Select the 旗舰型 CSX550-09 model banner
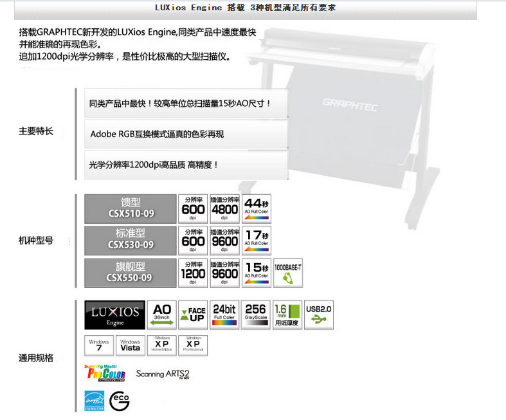This screenshot has width=506, height=420. tap(131, 273)
